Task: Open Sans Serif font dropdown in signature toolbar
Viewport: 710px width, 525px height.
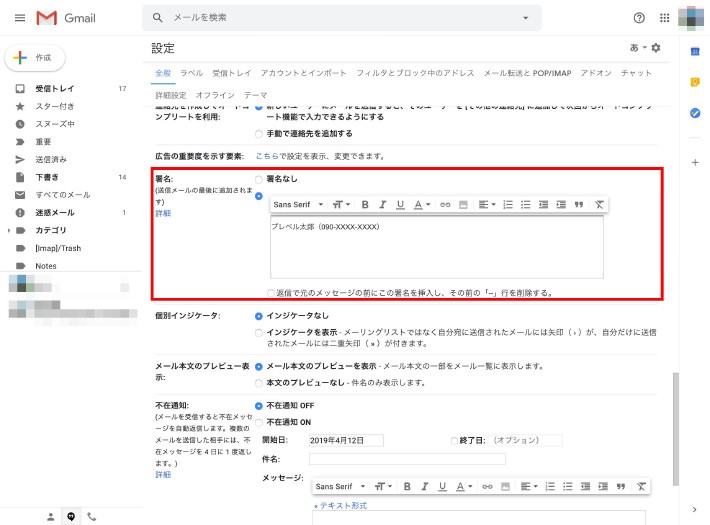Action: coord(298,205)
